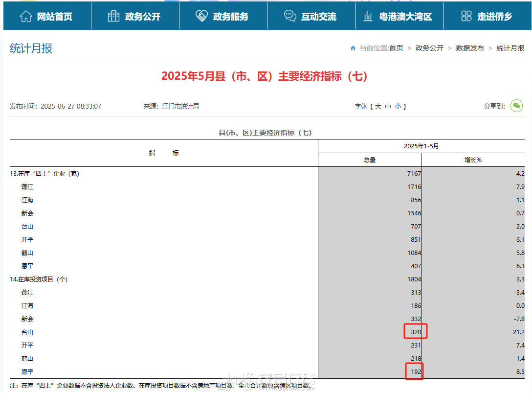Click the value 1546 for 新会
This screenshot has width=532, height=393.
tap(414, 213)
